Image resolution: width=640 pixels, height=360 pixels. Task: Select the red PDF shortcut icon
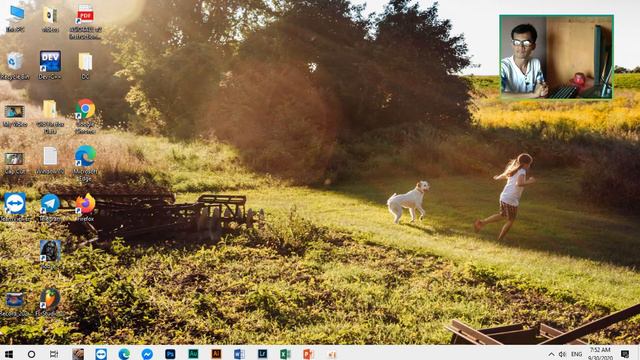pyautogui.click(x=85, y=15)
